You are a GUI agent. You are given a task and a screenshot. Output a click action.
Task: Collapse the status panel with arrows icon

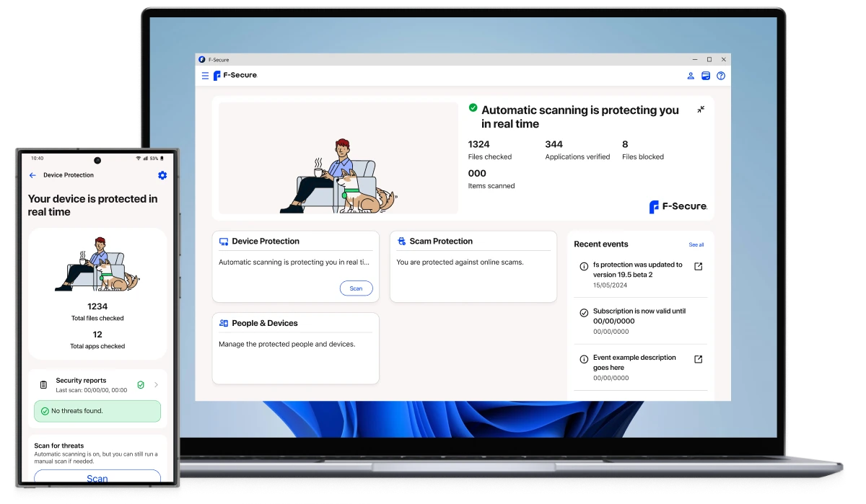[701, 110]
